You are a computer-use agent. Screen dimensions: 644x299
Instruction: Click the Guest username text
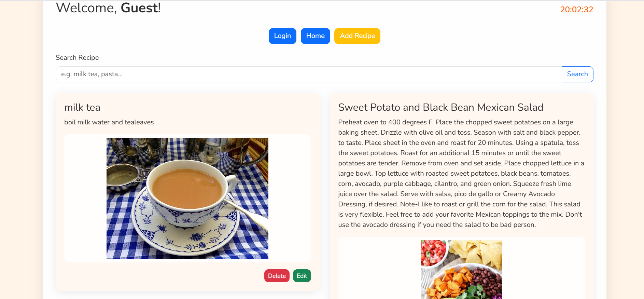139,8
